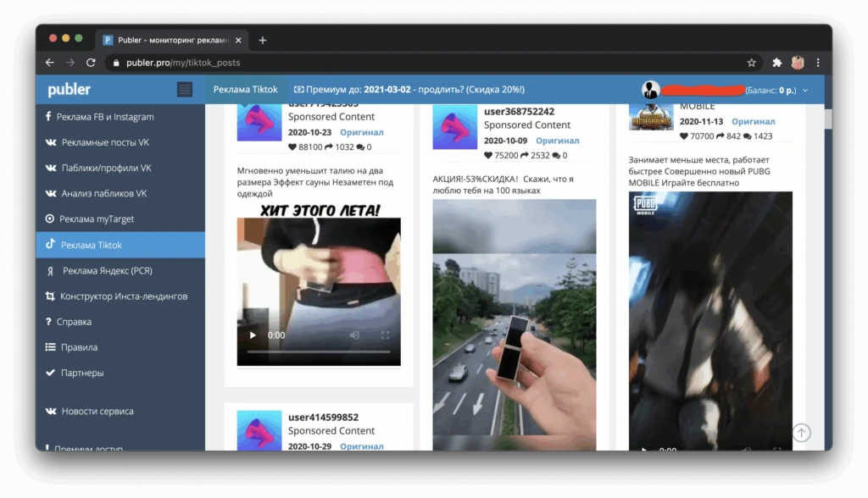The height and width of the screenshot is (498, 868).
Task: Bookmark this page with the star icon
Action: click(751, 63)
